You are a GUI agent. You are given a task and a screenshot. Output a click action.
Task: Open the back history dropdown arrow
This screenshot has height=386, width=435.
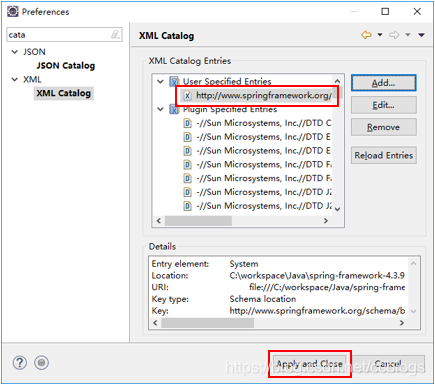click(380, 35)
